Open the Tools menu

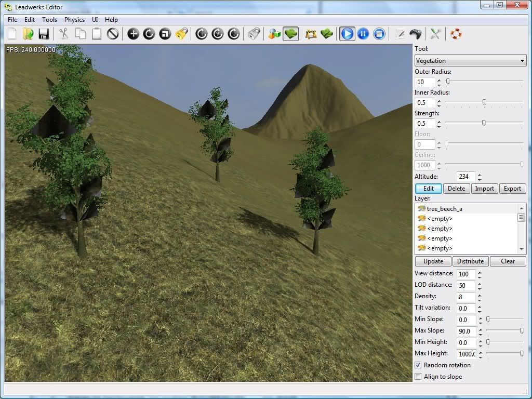[49, 20]
